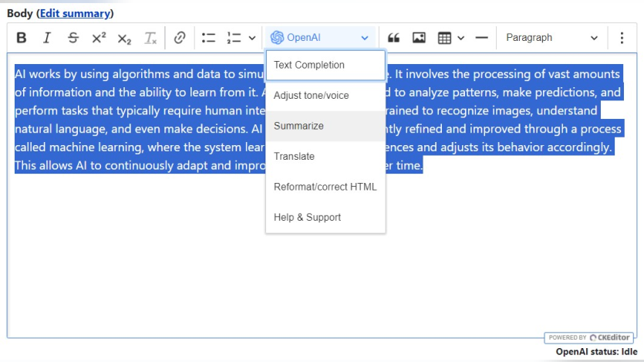Screen dimensions: 644x362
Task: Apply subscript formatting
Action: [x=124, y=38]
